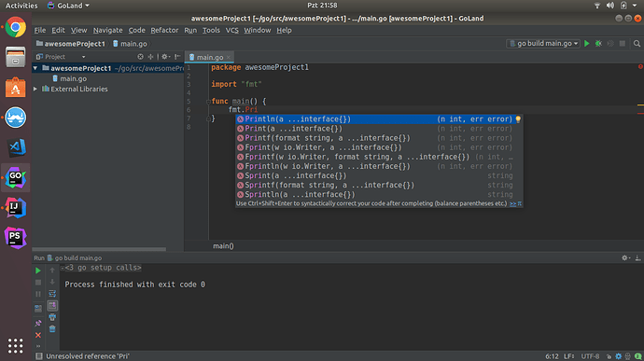
Task: Collapse all in Project panel
Action: coord(150,57)
